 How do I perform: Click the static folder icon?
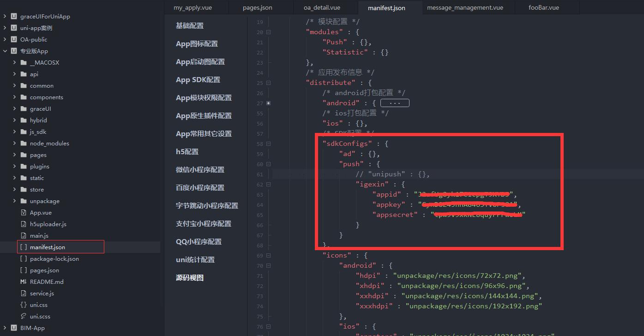tap(24, 178)
